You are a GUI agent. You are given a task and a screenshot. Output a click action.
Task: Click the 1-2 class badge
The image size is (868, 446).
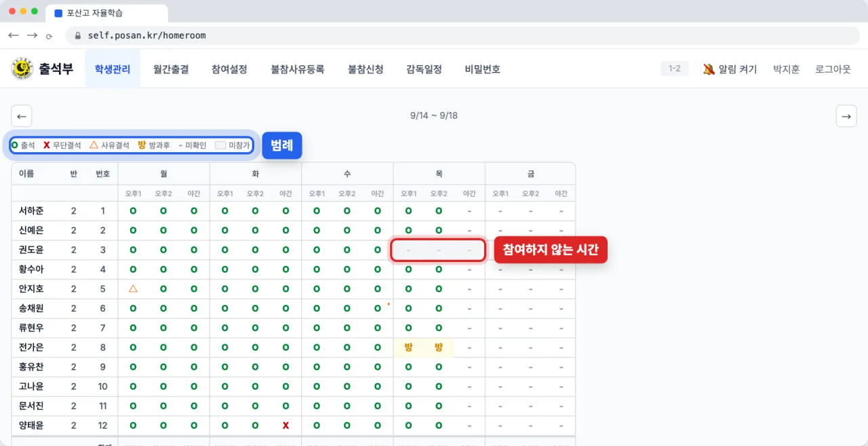pyautogui.click(x=675, y=69)
